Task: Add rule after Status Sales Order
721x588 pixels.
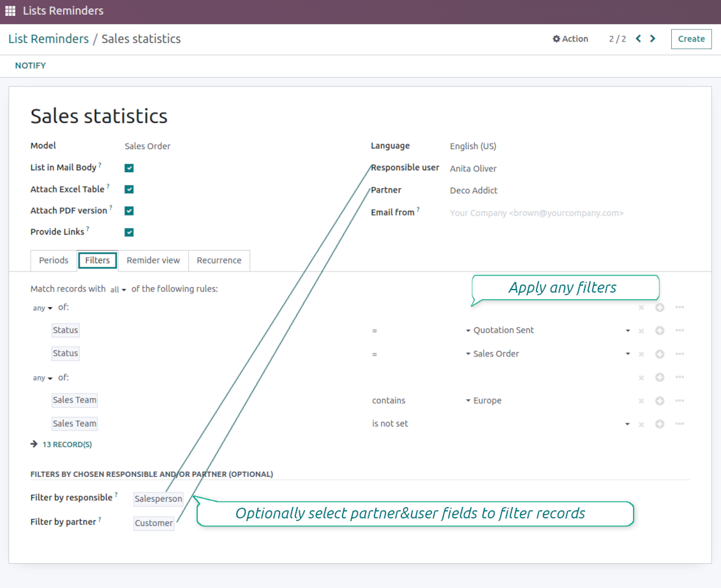Action: click(x=659, y=354)
